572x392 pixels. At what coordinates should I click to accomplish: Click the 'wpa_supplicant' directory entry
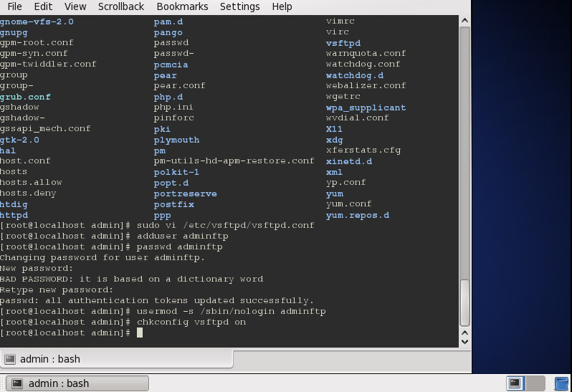(x=366, y=107)
